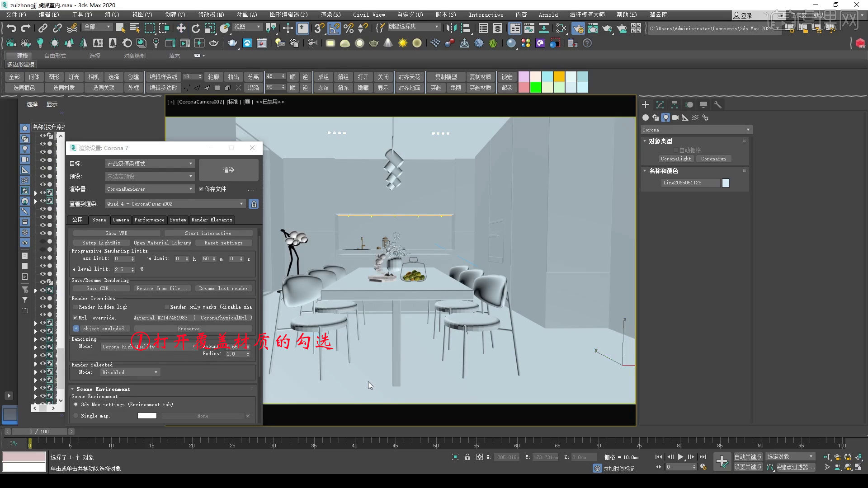
Task: Click the 渲染 render button
Action: [228, 170]
